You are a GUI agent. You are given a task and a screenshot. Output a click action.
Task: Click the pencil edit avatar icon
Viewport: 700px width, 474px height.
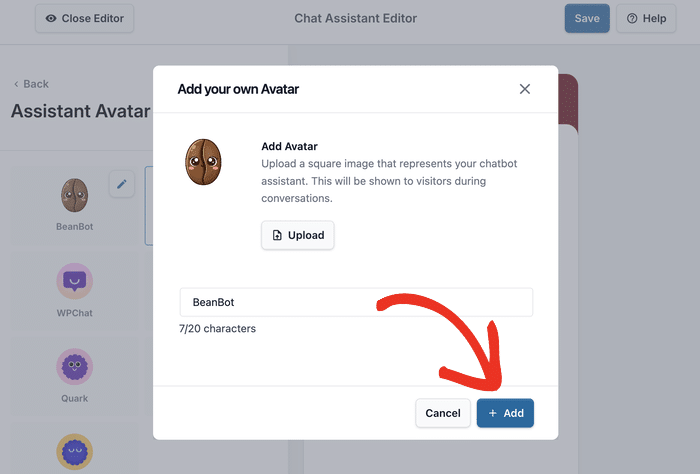pyautogui.click(x=122, y=184)
